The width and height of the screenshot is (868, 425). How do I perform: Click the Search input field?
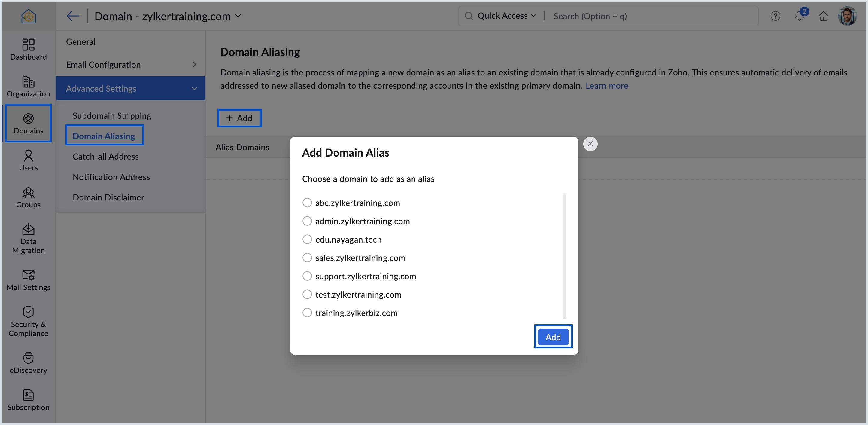click(x=640, y=16)
